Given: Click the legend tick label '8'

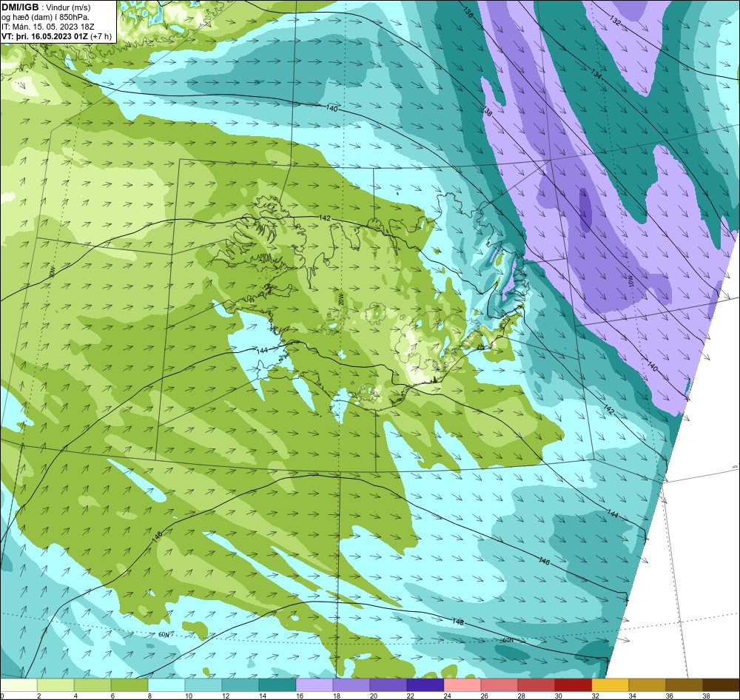Looking at the screenshot, I should [150, 696].
